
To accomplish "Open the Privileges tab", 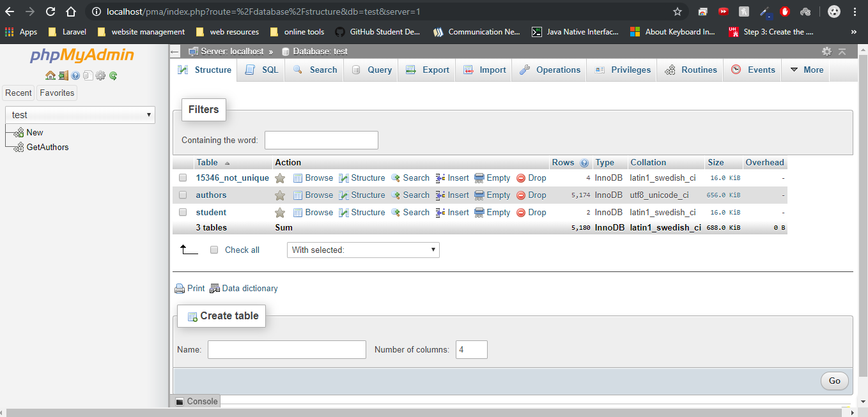I will pyautogui.click(x=622, y=70).
